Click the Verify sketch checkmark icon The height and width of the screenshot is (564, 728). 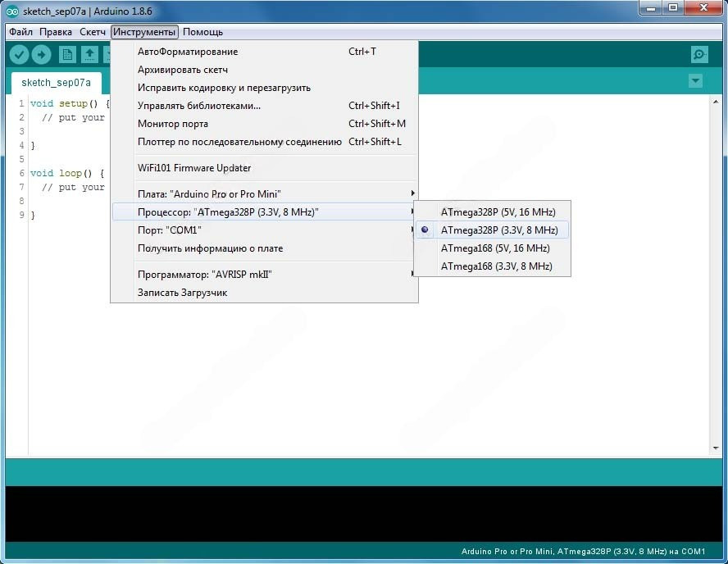[19, 55]
